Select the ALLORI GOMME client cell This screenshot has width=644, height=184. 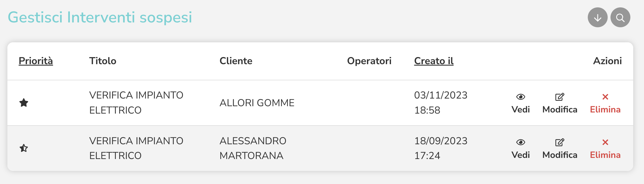(x=257, y=103)
